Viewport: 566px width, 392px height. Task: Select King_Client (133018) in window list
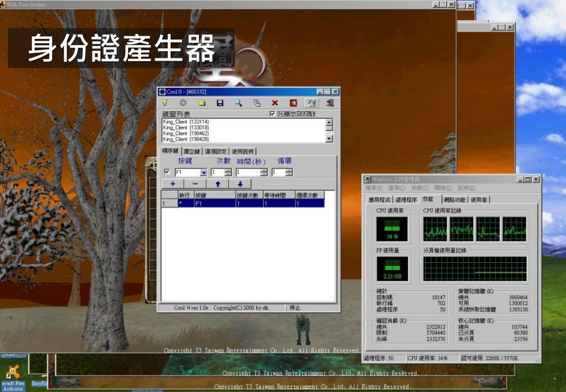click(185, 128)
